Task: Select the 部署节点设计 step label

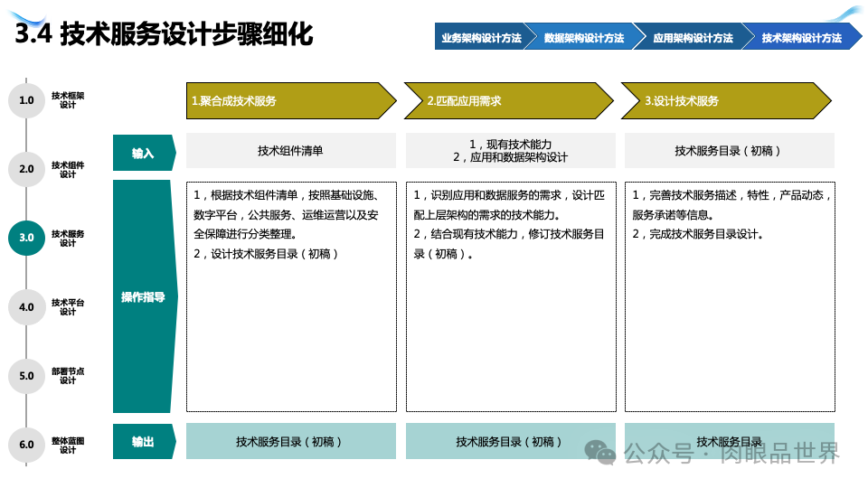Action: [68, 376]
